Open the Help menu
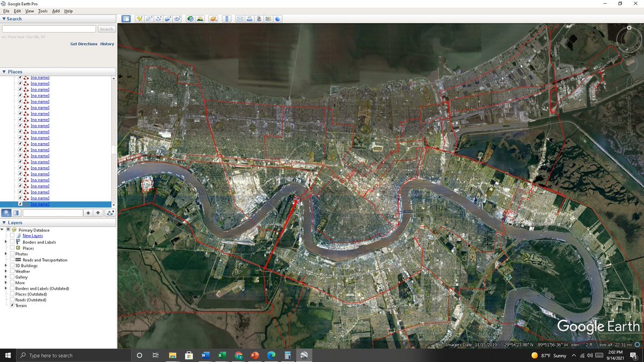Screen dimensions: 644x362 pyautogui.click(x=68, y=11)
